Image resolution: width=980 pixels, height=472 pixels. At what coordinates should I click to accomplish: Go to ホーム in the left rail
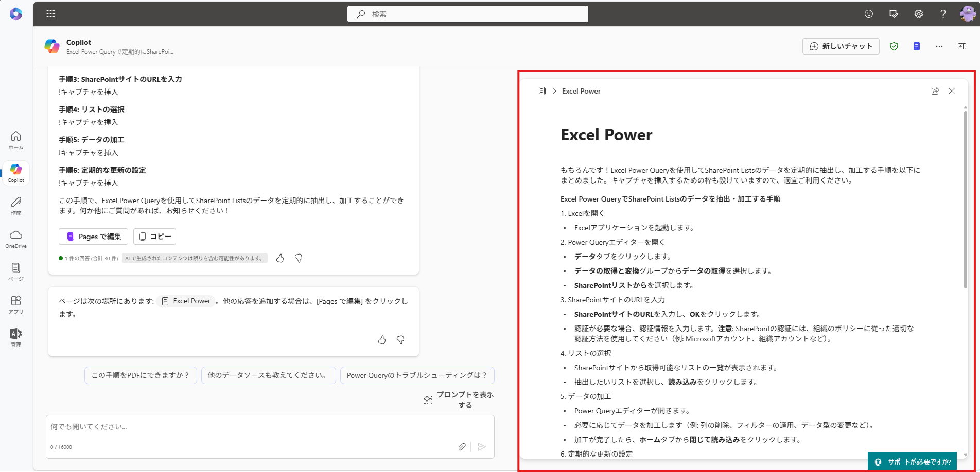tap(16, 140)
